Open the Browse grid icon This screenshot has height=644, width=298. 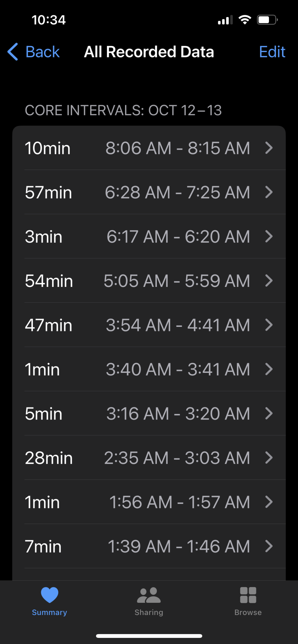click(248, 595)
